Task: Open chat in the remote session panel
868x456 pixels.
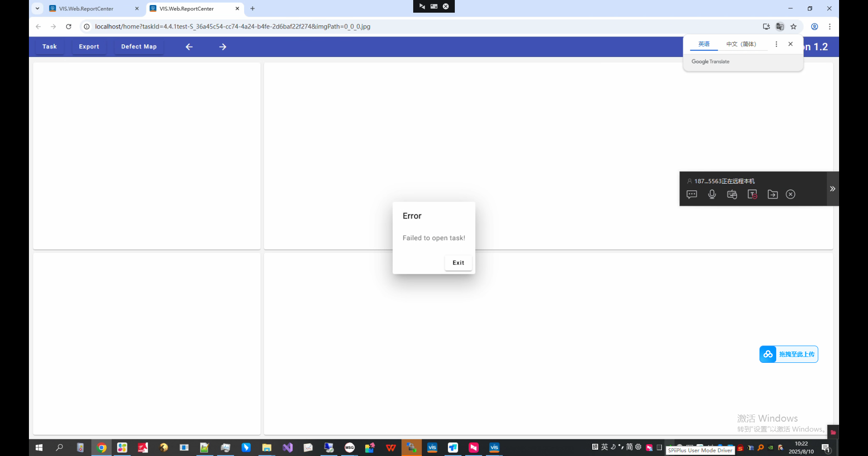Action: [x=692, y=195]
